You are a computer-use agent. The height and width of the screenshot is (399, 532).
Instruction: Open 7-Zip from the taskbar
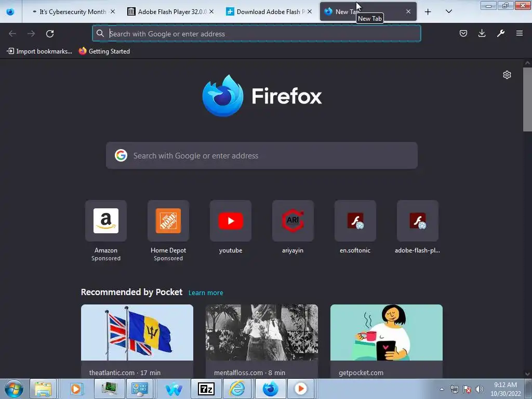point(206,389)
